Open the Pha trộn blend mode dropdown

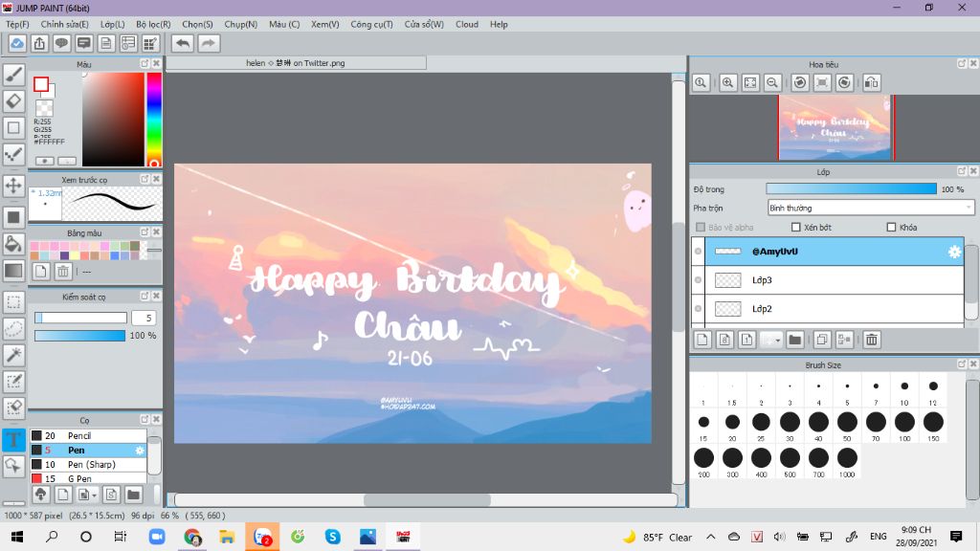(x=870, y=208)
